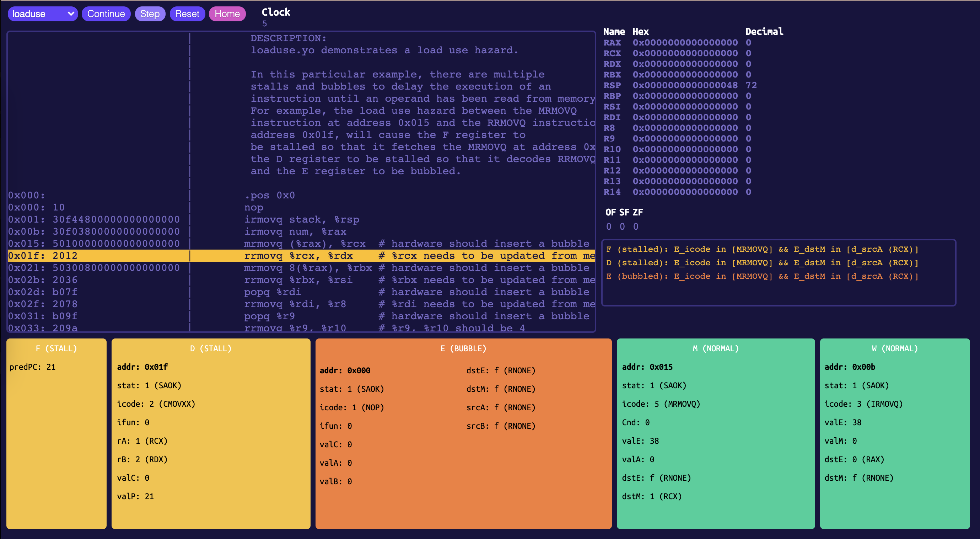Click the DESCRIPTION: heading in code panel
Viewport: 980px width, 539px height.
(x=289, y=38)
